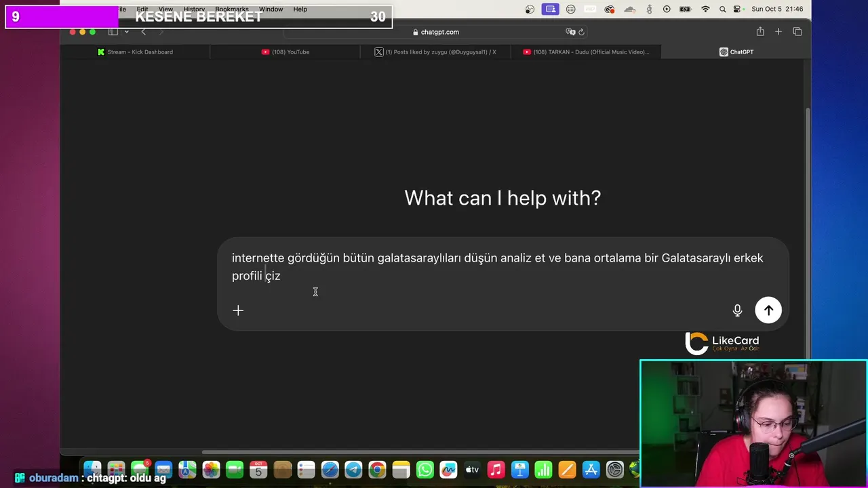Viewport: 868px width, 488px height.
Task: Go back in Safari
Action: [143, 32]
